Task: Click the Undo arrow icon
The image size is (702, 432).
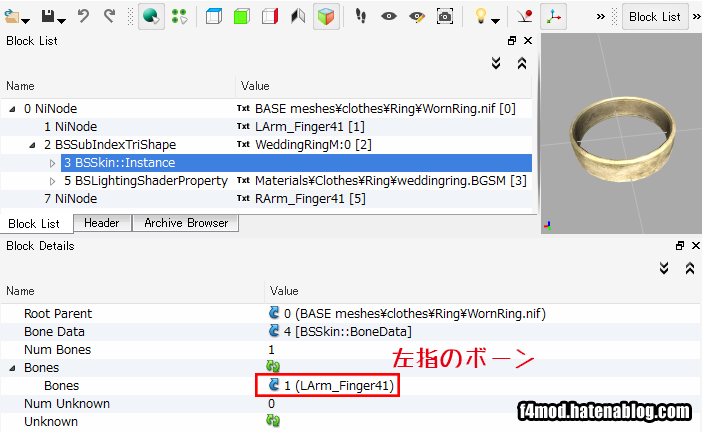Action: [83, 16]
